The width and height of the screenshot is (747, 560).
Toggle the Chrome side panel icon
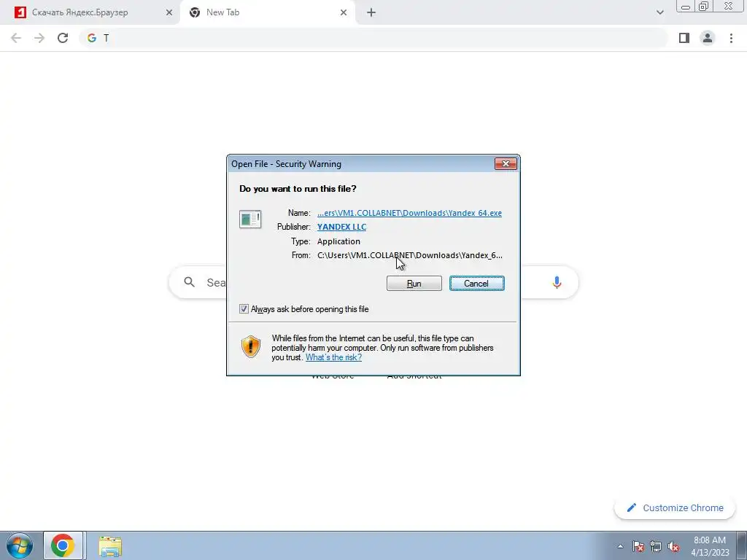684,38
